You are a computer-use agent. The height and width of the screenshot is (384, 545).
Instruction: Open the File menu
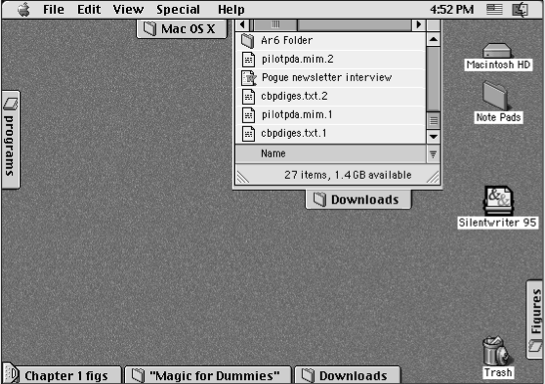click(54, 9)
